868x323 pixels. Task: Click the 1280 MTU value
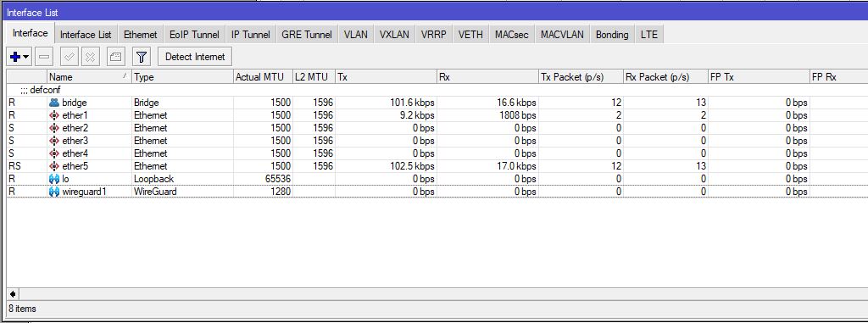click(281, 192)
